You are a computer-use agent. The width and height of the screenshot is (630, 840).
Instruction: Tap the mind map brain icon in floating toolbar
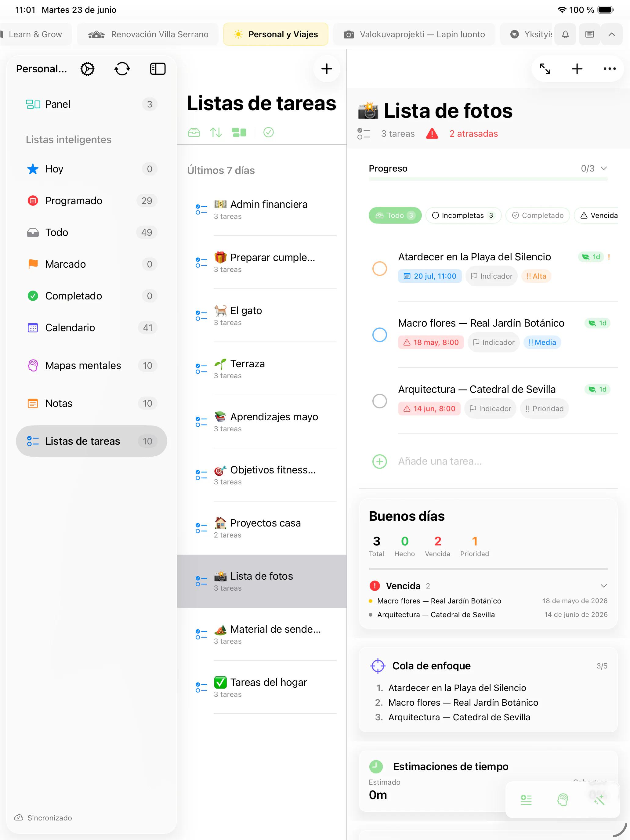(563, 800)
